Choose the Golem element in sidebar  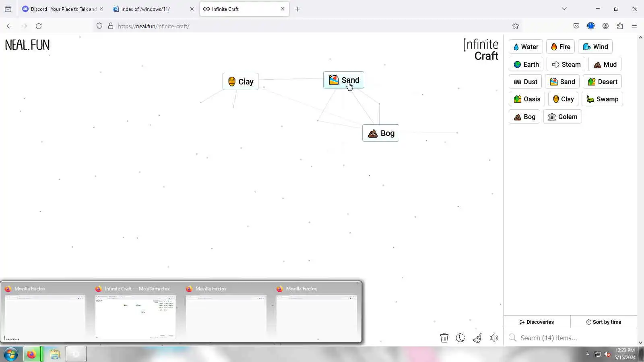pos(562,117)
